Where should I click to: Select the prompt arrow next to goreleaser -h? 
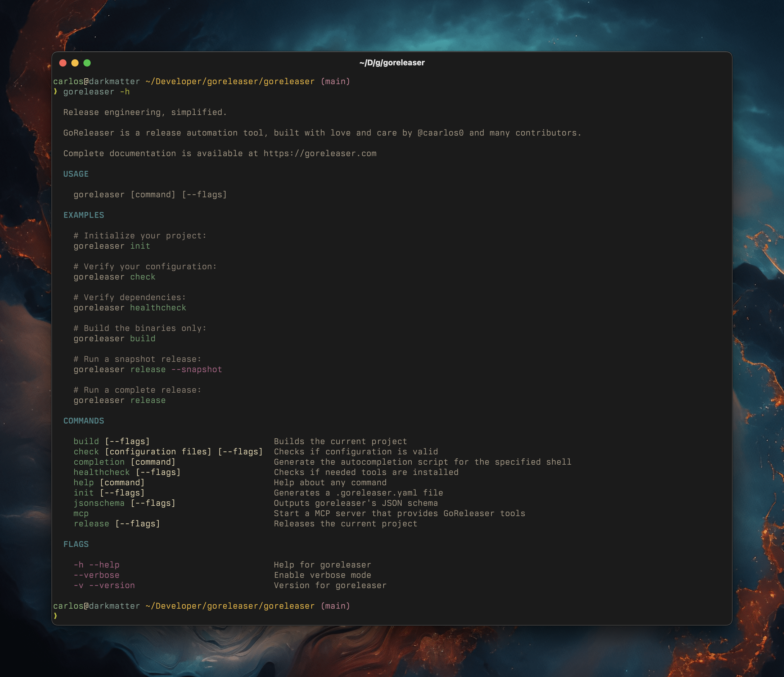tap(55, 92)
